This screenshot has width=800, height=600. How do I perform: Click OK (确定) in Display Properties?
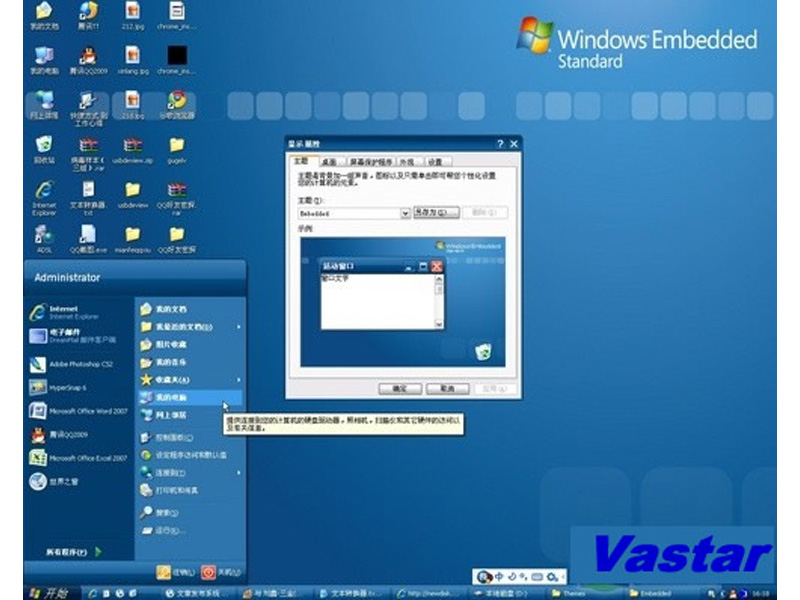(400, 389)
